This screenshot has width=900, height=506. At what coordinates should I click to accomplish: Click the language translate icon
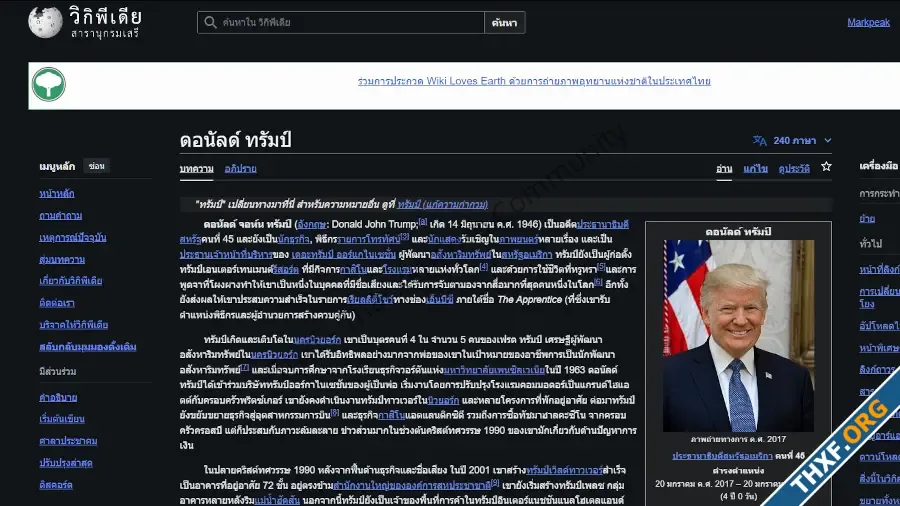pos(759,140)
